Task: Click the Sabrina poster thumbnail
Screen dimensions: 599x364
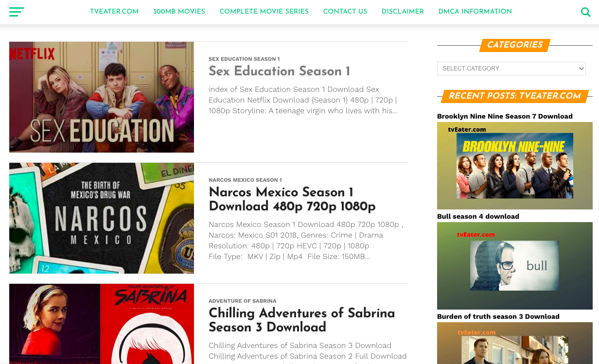Action: (102, 324)
